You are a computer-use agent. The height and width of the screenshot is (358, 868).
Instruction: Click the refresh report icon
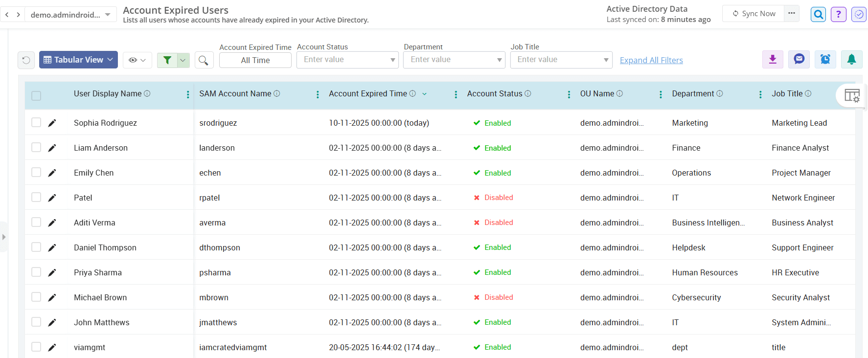click(26, 60)
